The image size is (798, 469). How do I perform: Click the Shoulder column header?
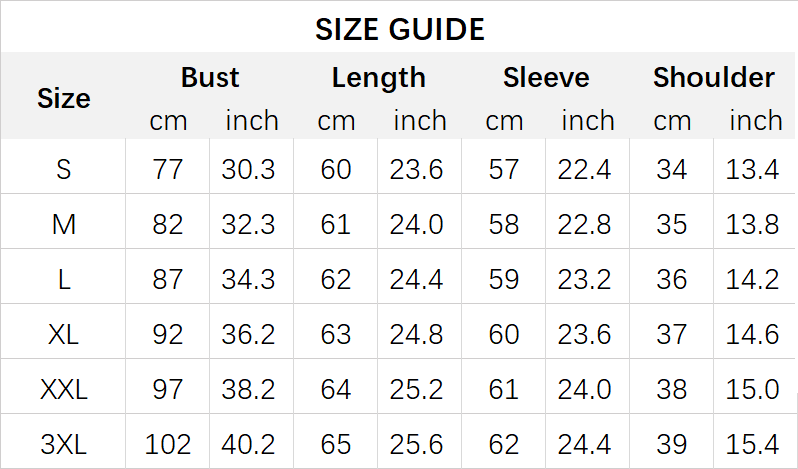tap(713, 77)
